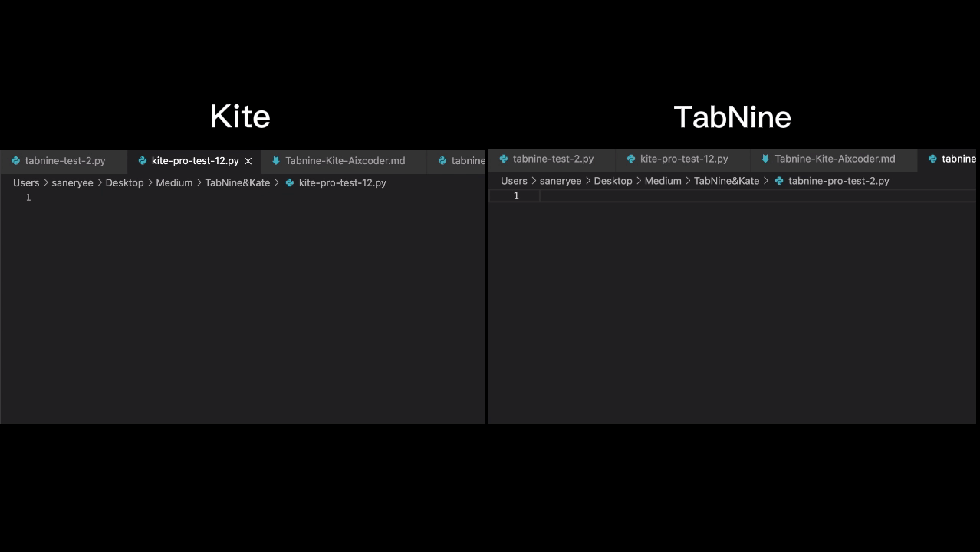Viewport: 980px width, 552px height.
Task: Click Desktop breadcrumb in Kite editor
Action: click(124, 182)
